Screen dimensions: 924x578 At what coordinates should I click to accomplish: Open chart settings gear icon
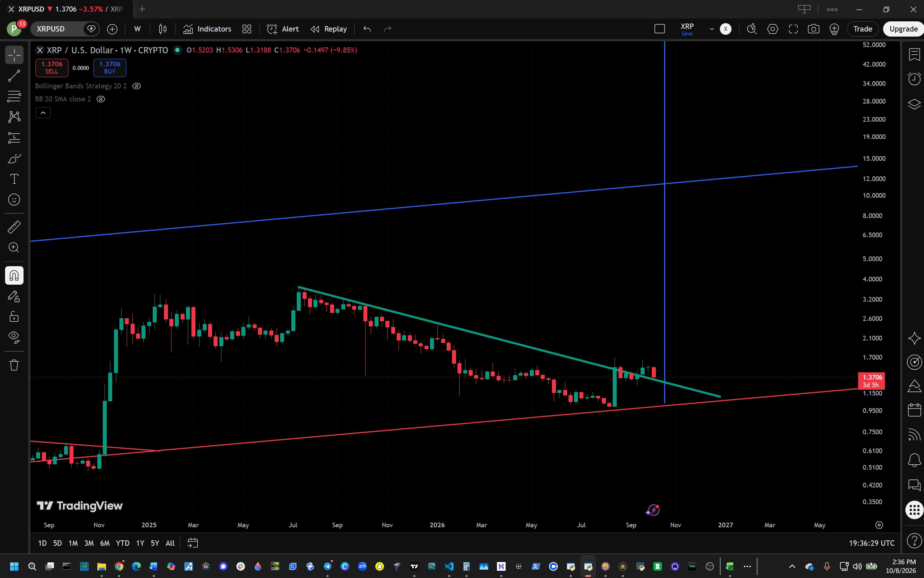click(772, 29)
